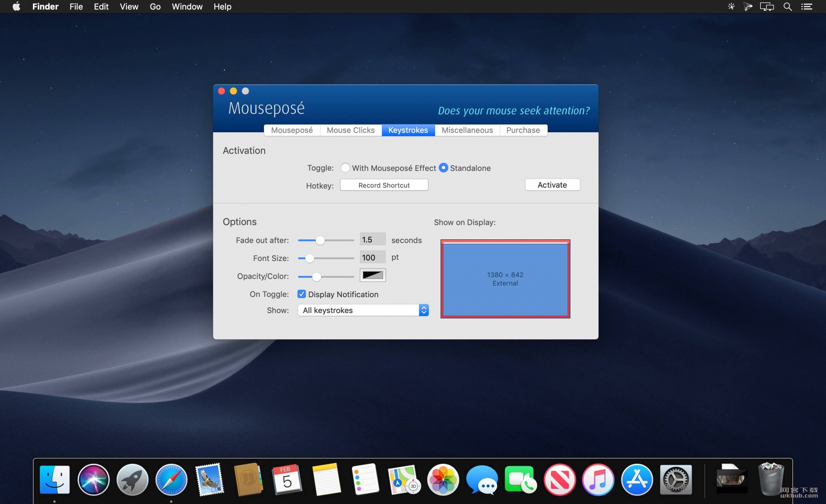Open the File menu
Viewport: 826px width, 504px height.
76,6
